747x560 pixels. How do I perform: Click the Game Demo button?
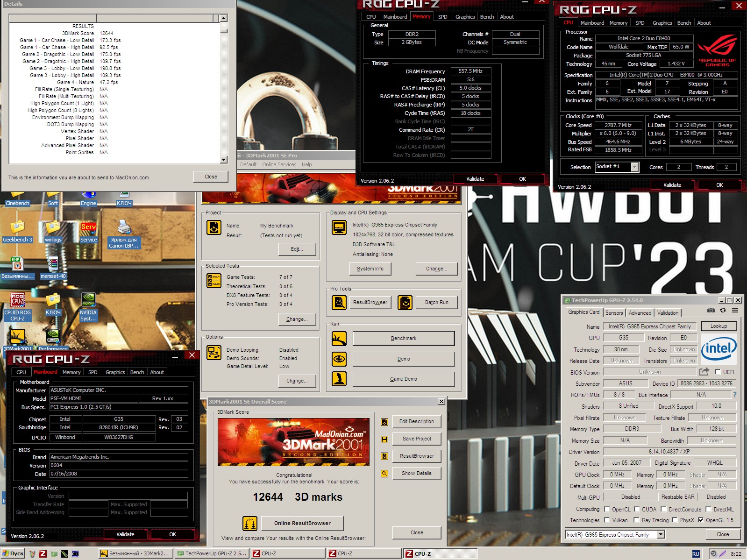click(x=404, y=379)
